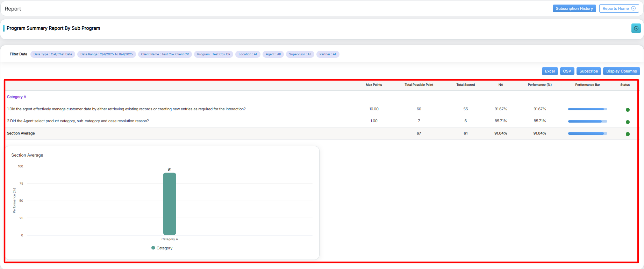Viewport: 644px width, 269px height.
Task: Click green status dot for question 1
Action: (x=628, y=110)
